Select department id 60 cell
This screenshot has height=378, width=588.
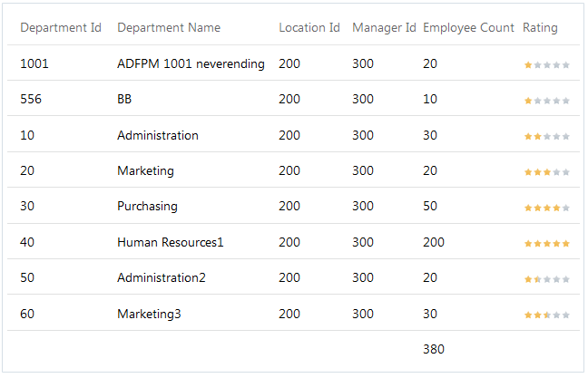click(27, 314)
